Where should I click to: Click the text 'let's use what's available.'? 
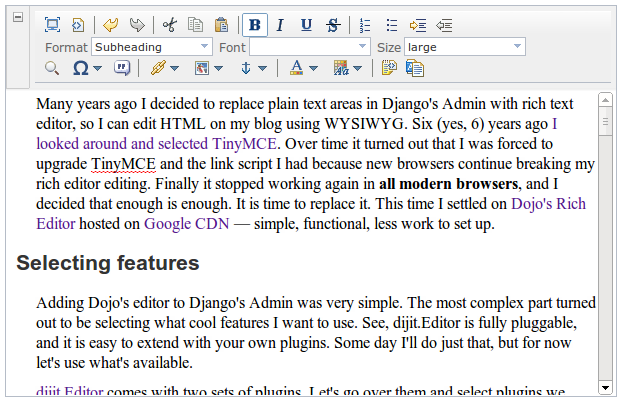click(x=114, y=362)
